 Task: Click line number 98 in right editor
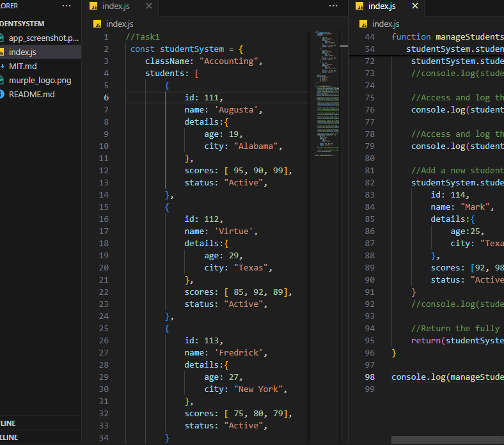pos(370,377)
